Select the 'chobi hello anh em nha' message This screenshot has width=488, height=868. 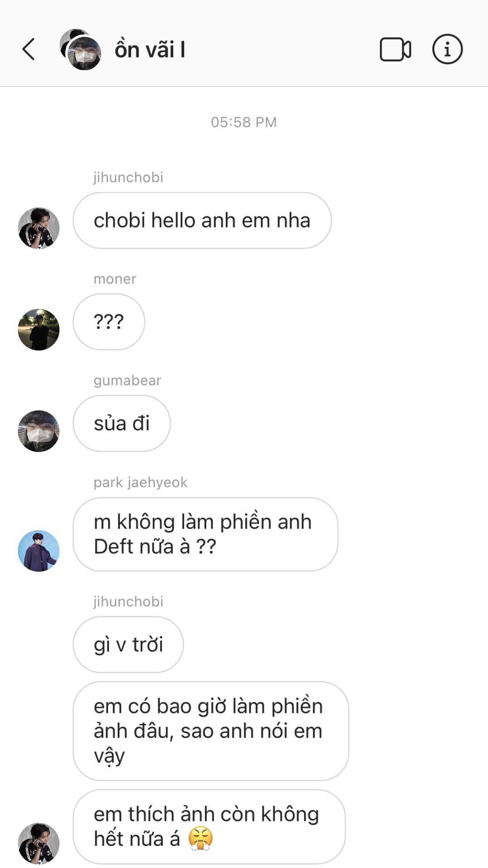coord(202,221)
